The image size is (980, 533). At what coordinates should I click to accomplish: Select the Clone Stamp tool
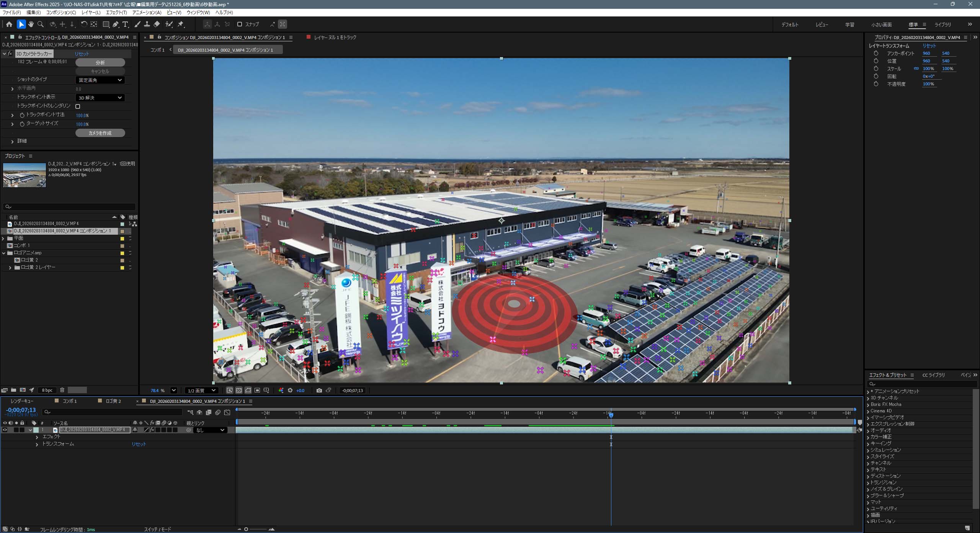coord(147,24)
